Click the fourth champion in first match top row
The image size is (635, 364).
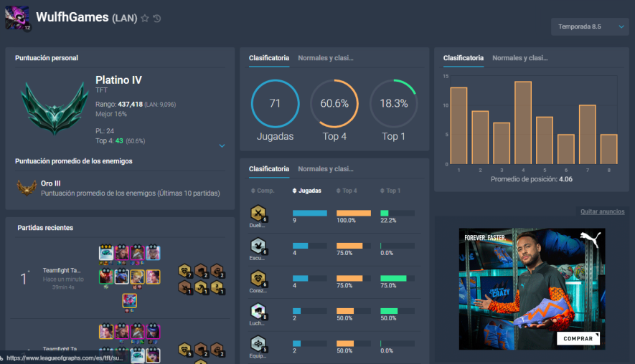tap(153, 252)
